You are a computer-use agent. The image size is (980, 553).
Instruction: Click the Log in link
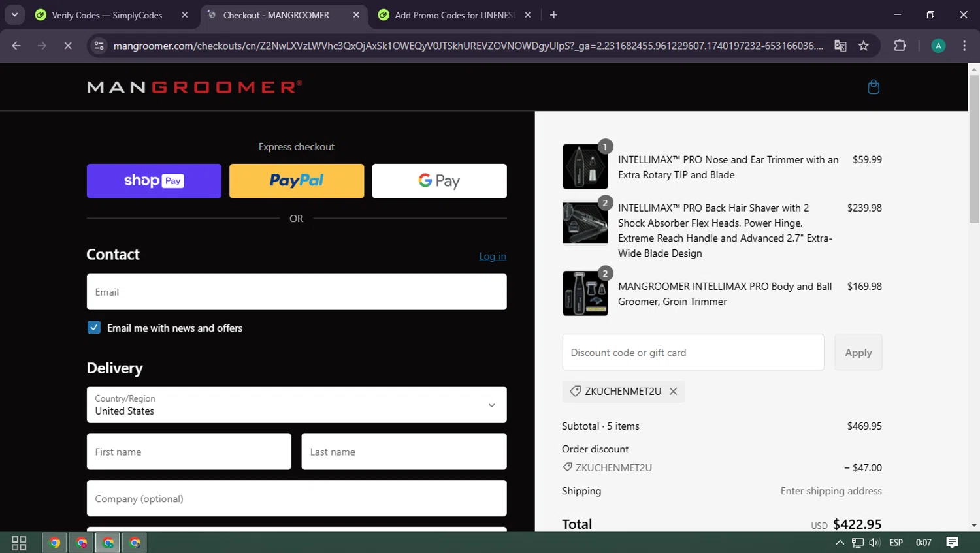(x=493, y=256)
